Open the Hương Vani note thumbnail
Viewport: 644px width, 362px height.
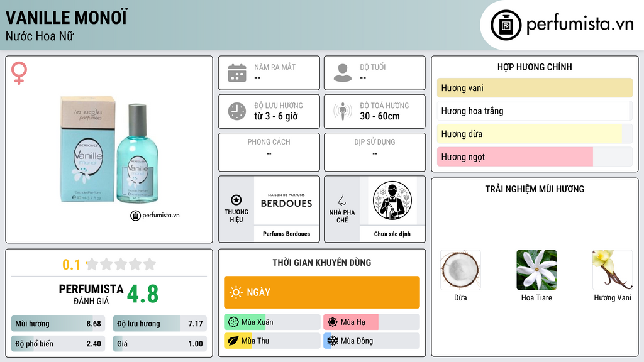[613, 270]
